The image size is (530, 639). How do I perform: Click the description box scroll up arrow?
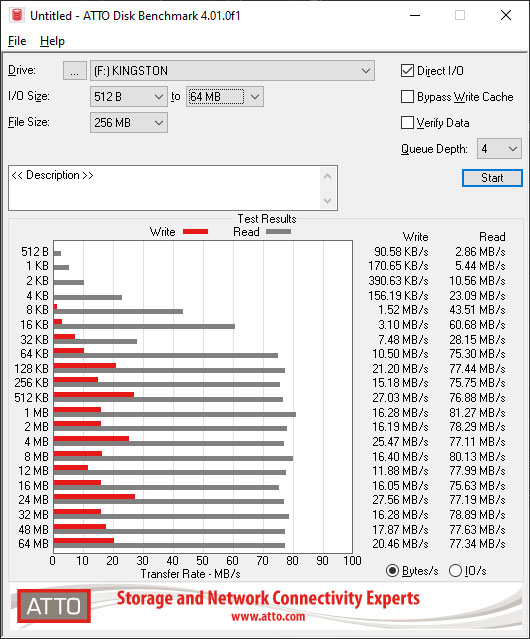[x=328, y=176]
